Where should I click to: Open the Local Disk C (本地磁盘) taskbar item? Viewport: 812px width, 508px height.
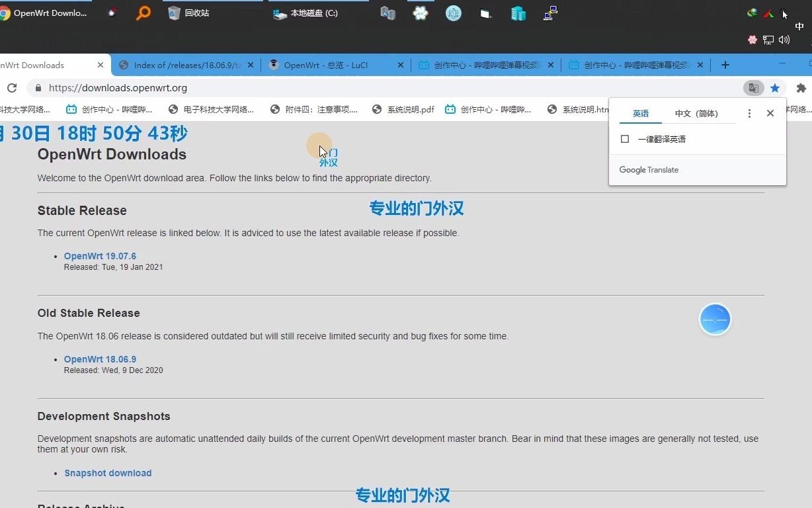(306, 13)
